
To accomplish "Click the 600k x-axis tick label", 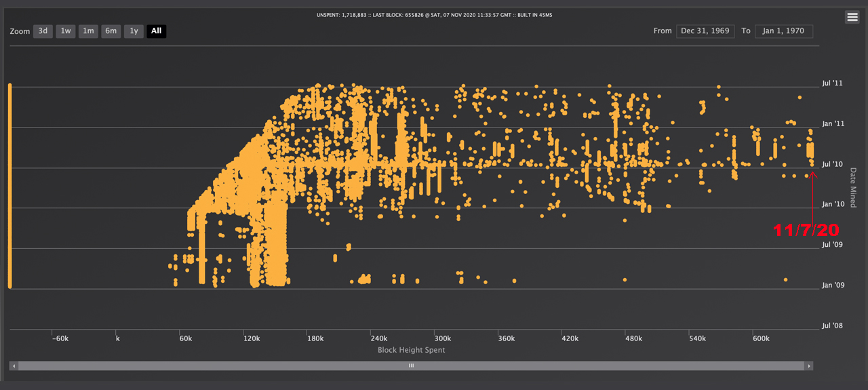I will 760,338.
